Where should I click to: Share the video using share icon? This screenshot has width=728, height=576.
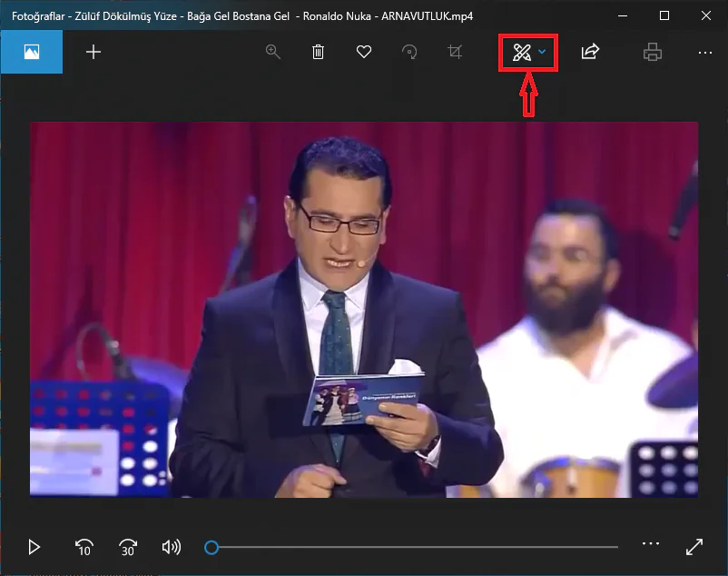(x=590, y=52)
